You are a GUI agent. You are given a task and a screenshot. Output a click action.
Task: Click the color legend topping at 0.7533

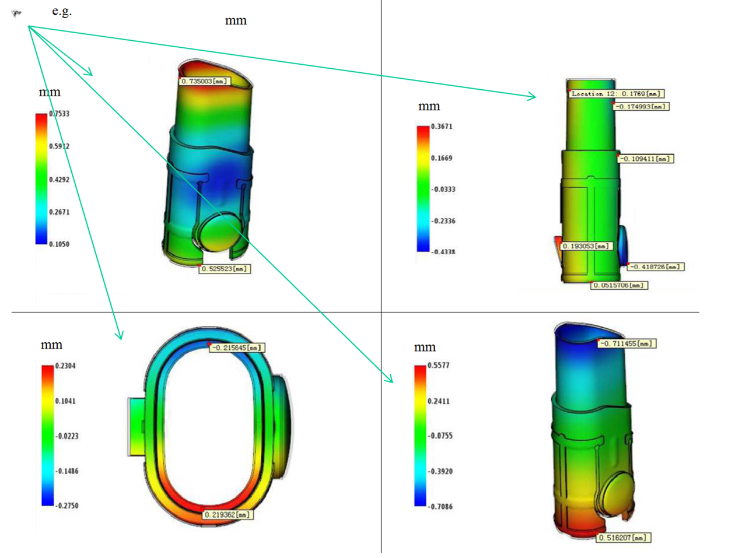[x=41, y=178]
